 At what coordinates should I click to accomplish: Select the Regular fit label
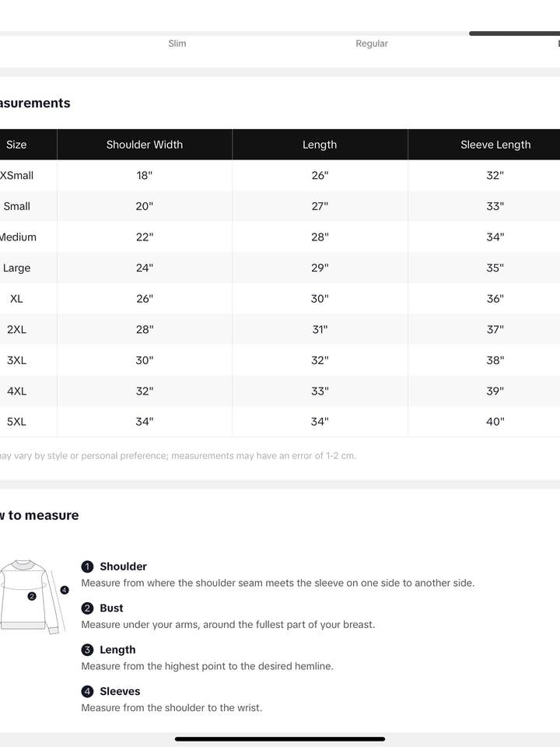pyautogui.click(x=372, y=44)
